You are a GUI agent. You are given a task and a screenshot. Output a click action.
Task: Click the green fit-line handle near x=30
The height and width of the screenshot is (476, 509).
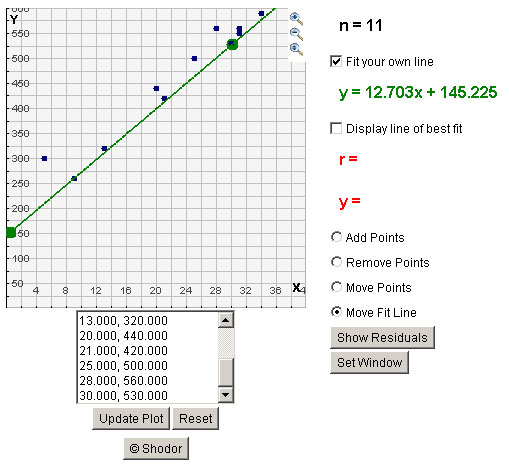coord(232,44)
